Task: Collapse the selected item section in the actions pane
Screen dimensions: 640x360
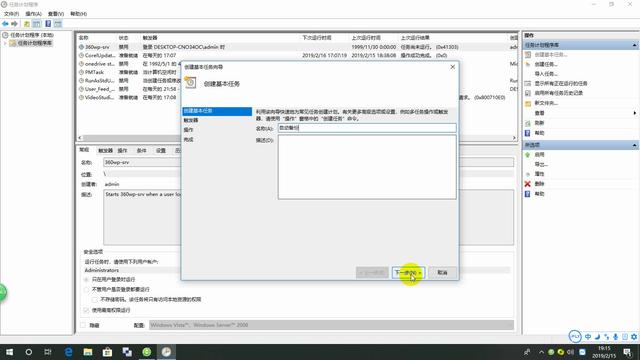Action: (x=634, y=145)
